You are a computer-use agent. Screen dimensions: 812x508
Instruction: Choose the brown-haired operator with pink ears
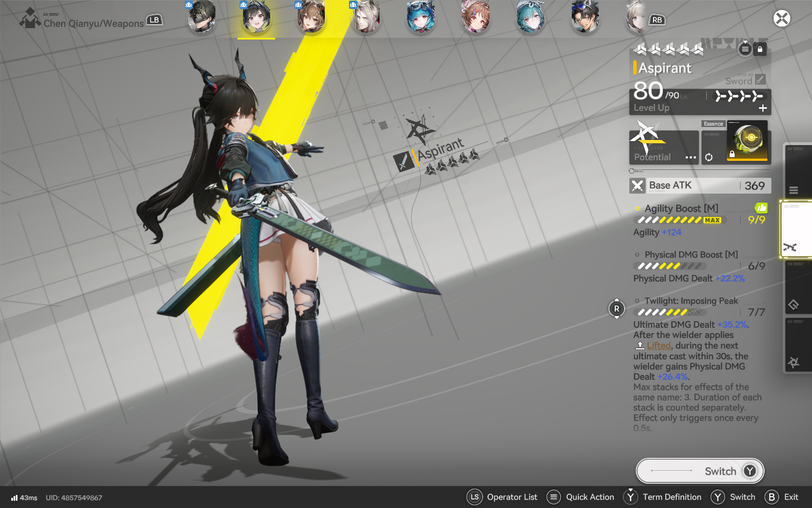(475, 17)
